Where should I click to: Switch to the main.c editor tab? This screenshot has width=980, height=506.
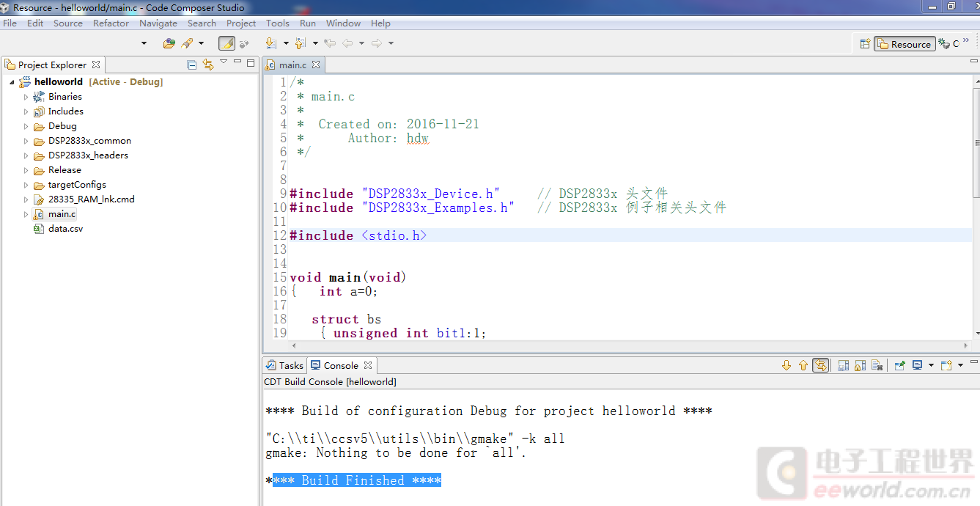point(292,65)
